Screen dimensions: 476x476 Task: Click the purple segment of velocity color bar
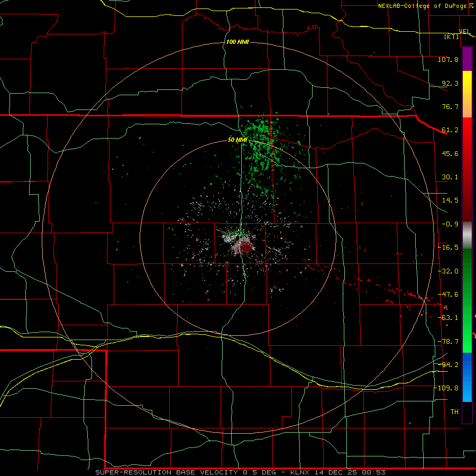[467, 59]
